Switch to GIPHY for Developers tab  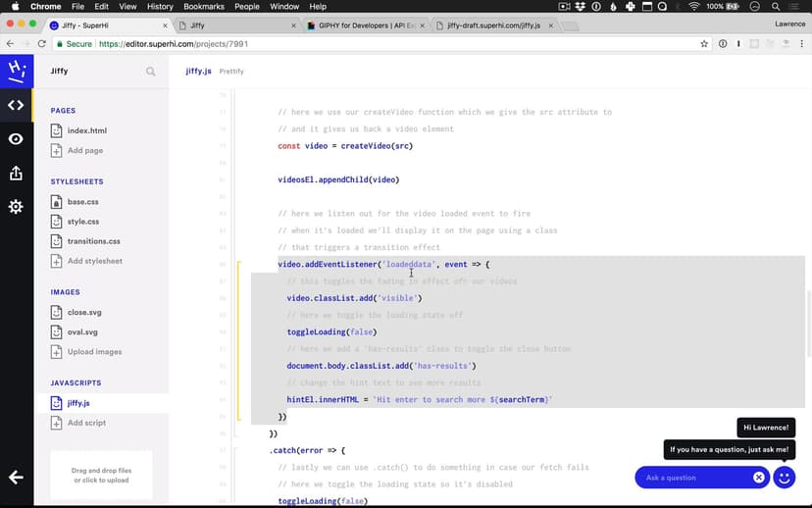point(363,25)
